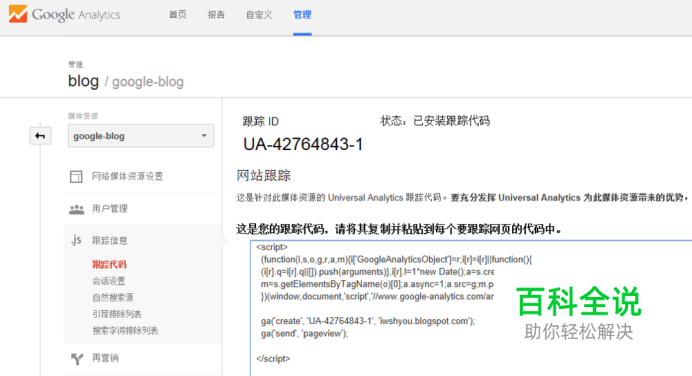Click the back arrow button
The image size is (692, 376).
click(x=40, y=136)
